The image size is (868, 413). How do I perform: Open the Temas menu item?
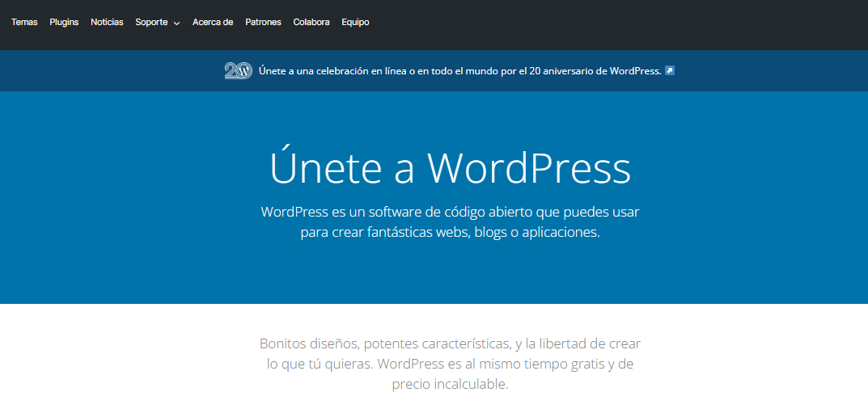pyautogui.click(x=24, y=22)
